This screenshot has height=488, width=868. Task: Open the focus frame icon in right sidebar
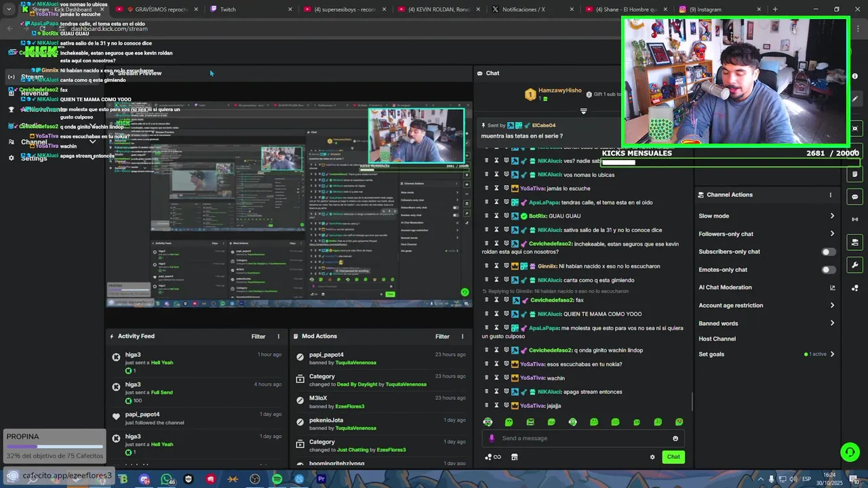pyautogui.click(x=854, y=128)
